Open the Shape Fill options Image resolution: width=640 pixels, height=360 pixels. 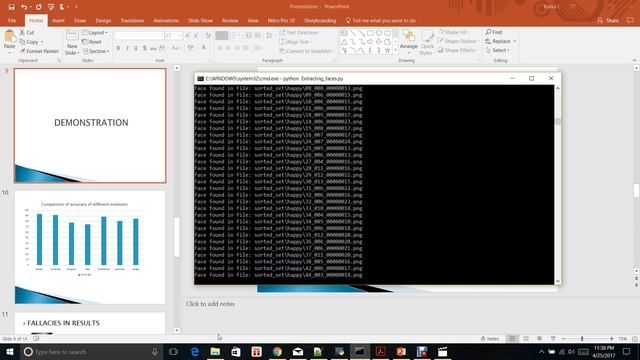pyautogui.click(x=453, y=32)
